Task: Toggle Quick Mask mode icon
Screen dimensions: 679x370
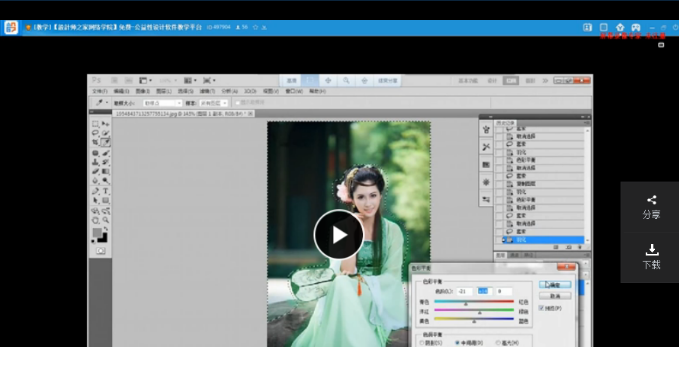Action: coord(100,251)
